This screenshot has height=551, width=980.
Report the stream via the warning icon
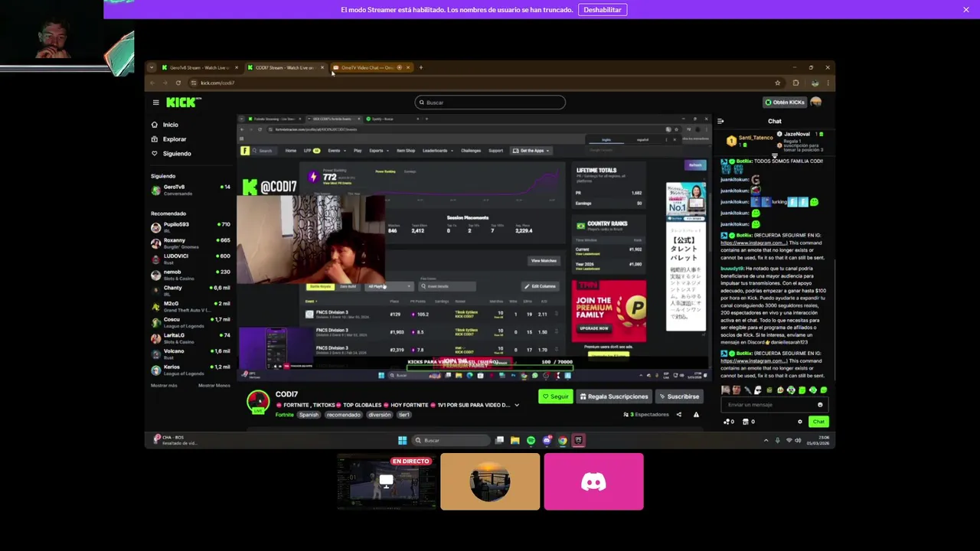(x=696, y=415)
